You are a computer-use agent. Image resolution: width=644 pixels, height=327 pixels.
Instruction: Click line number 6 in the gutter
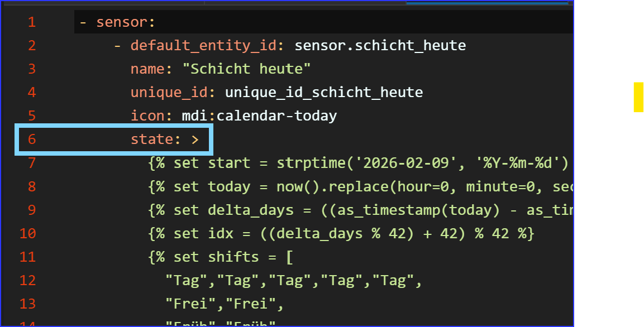point(31,140)
